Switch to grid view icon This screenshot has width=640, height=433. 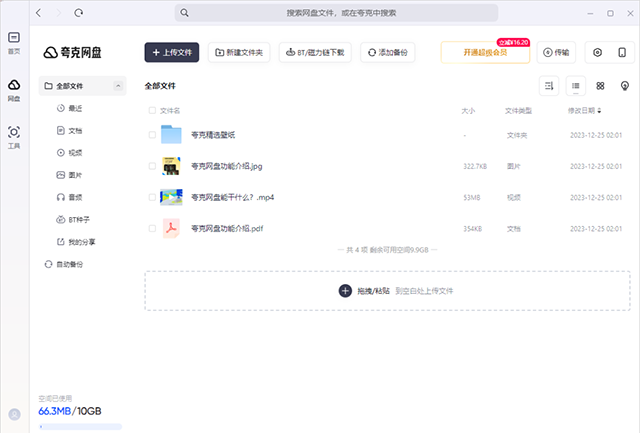pos(600,86)
